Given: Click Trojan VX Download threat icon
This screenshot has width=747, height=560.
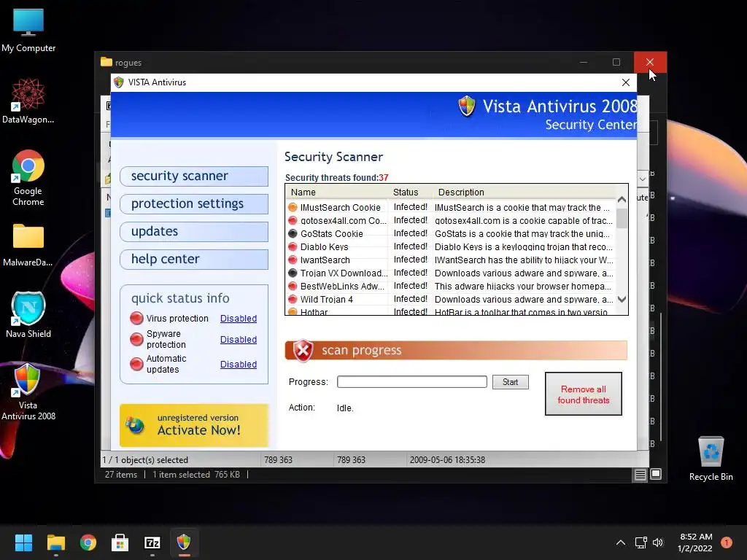Looking at the screenshot, I should pos(293,273).
